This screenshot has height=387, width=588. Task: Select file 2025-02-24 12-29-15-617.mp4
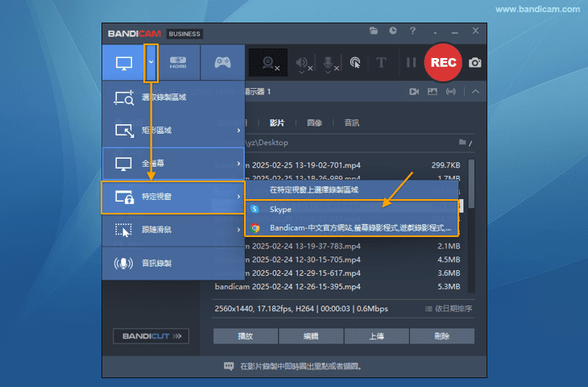click(x=337, y=273)
